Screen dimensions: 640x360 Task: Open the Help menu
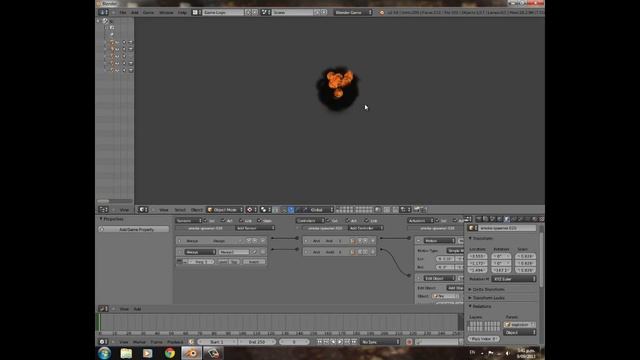182,12
